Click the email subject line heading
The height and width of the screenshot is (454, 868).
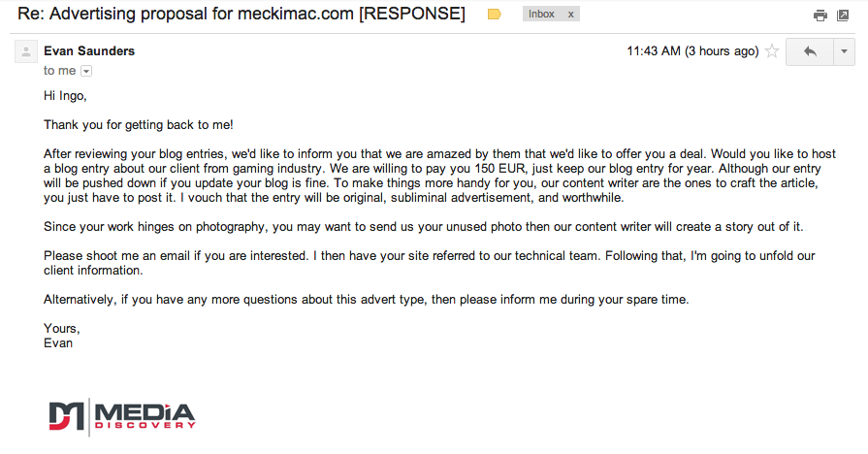(241, 14)
